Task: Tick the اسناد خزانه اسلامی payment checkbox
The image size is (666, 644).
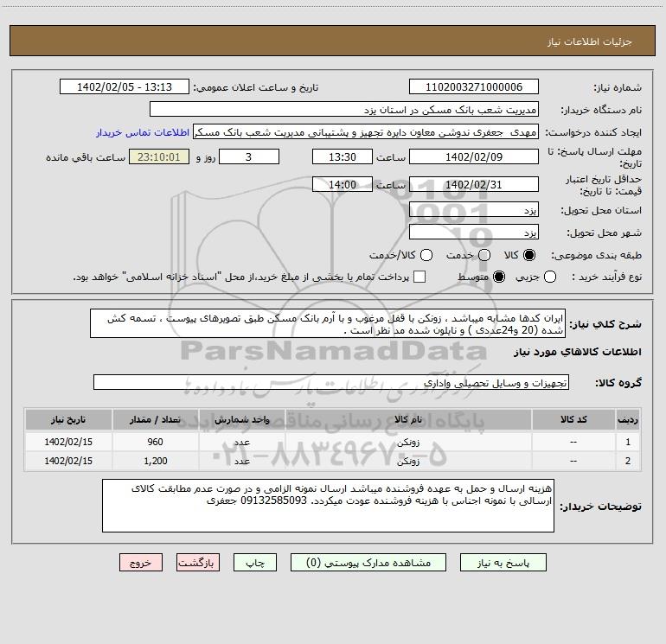Action: pyautogui.click(x=419, y=277)
